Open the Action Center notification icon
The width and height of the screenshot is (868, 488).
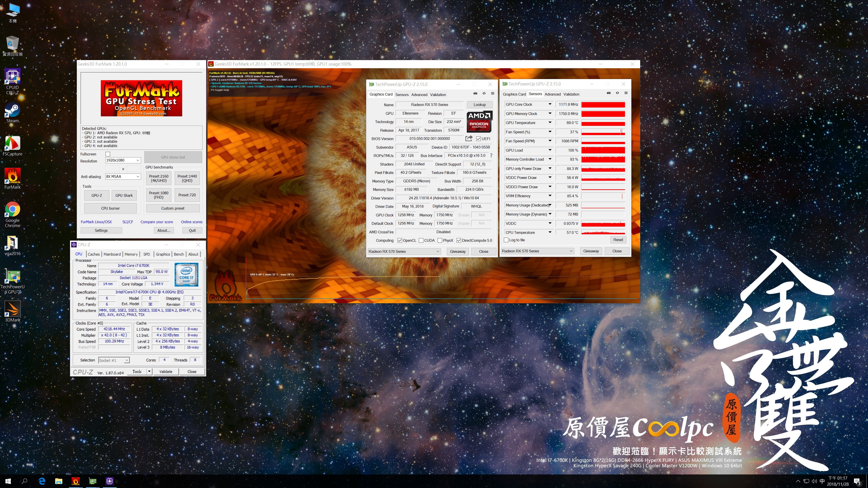(x=857, y=481)
